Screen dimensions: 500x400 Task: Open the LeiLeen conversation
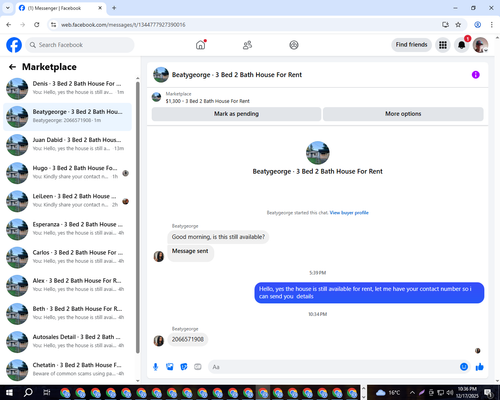pyautogui.click(x=68, y=201)
